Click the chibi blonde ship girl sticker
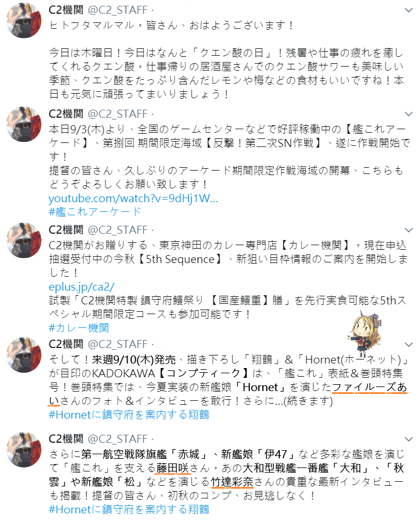This screenshot has width=420, height=522. coord(364,334)
